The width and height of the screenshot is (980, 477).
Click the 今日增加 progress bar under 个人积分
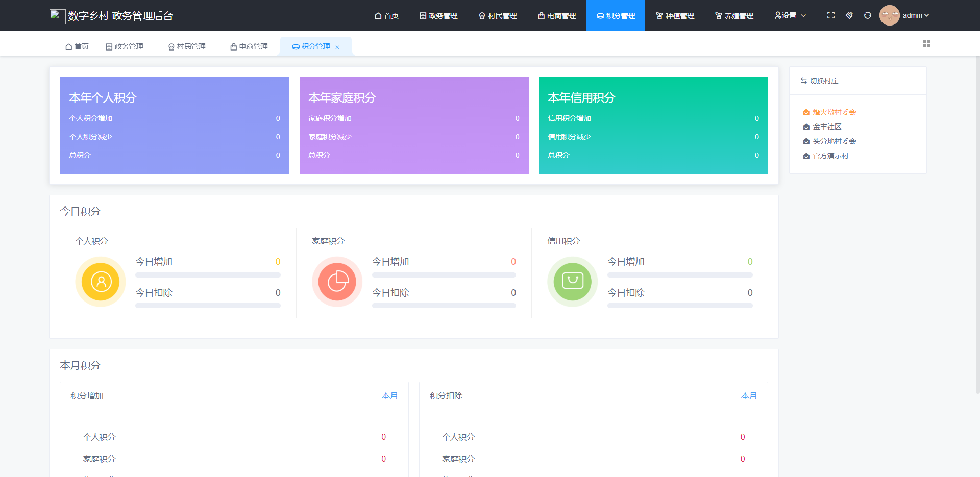point(207,275)
